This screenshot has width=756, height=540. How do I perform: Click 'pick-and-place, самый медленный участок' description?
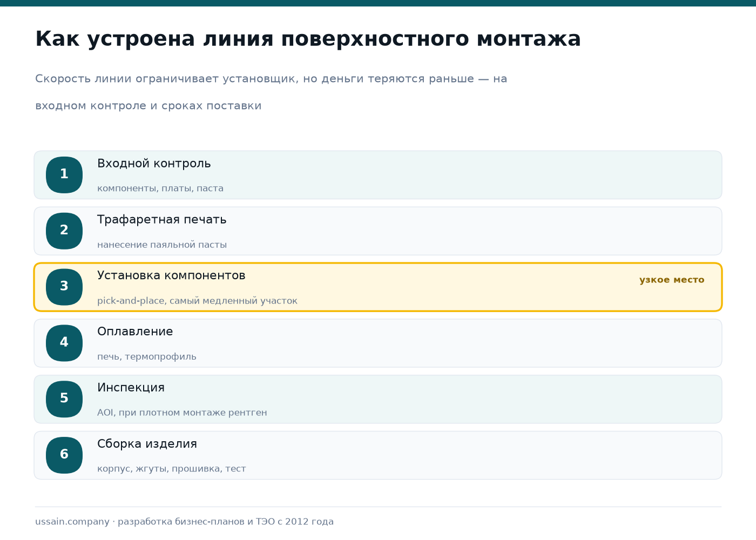[197, 301]
